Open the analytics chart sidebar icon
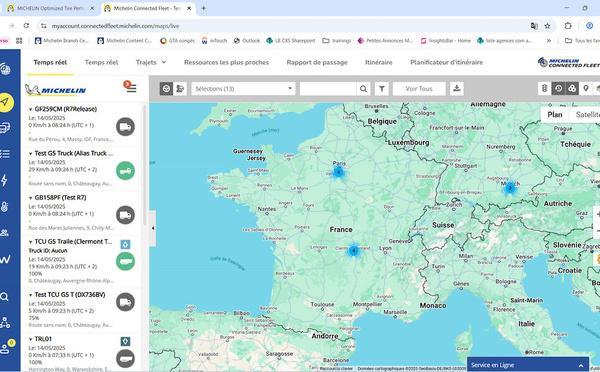600x372 pixels. [5, 259]
